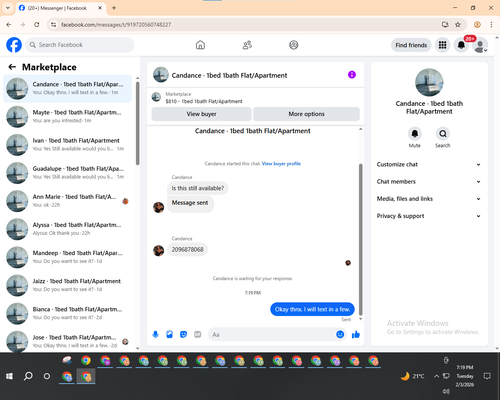Screen dimensions: 500x400
Task: Click the Facebook logo icon
Action: click(14, 45)
